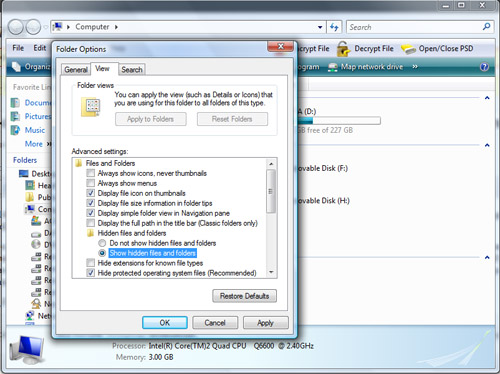The image size is (500, 374).
Task: Click the Advanced settings scroll down arrow
Action: pyautogui.click(x=271, y=273)
